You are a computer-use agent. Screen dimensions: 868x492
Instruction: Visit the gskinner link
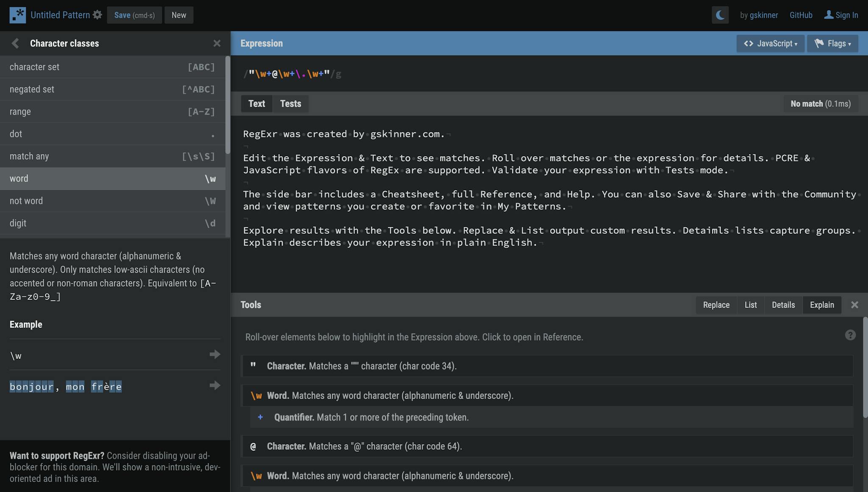(764, 15)
